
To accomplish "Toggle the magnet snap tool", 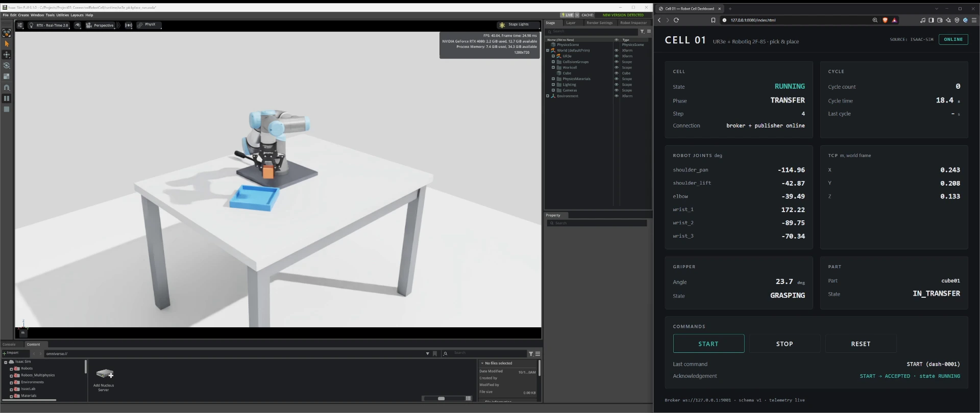I will (7, 87).
